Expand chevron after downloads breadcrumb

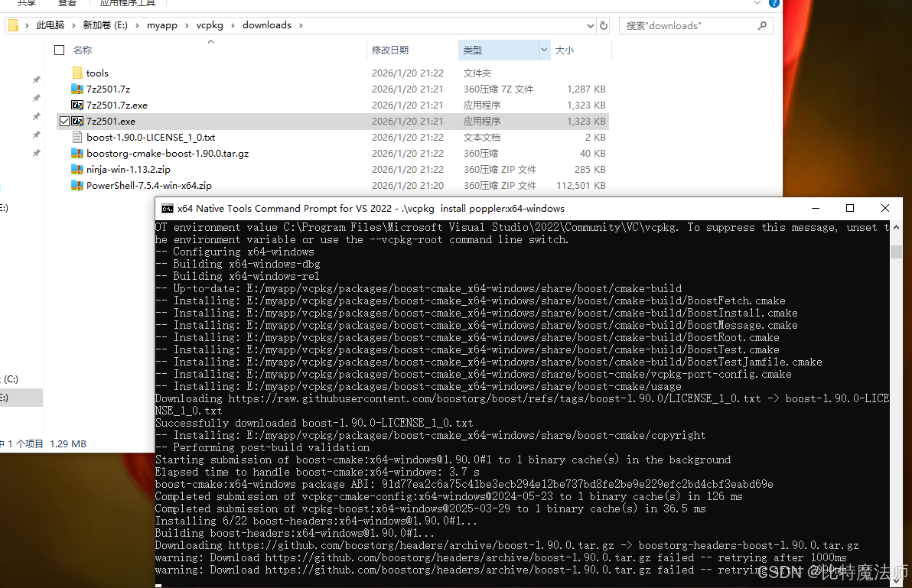pos(301,25)
